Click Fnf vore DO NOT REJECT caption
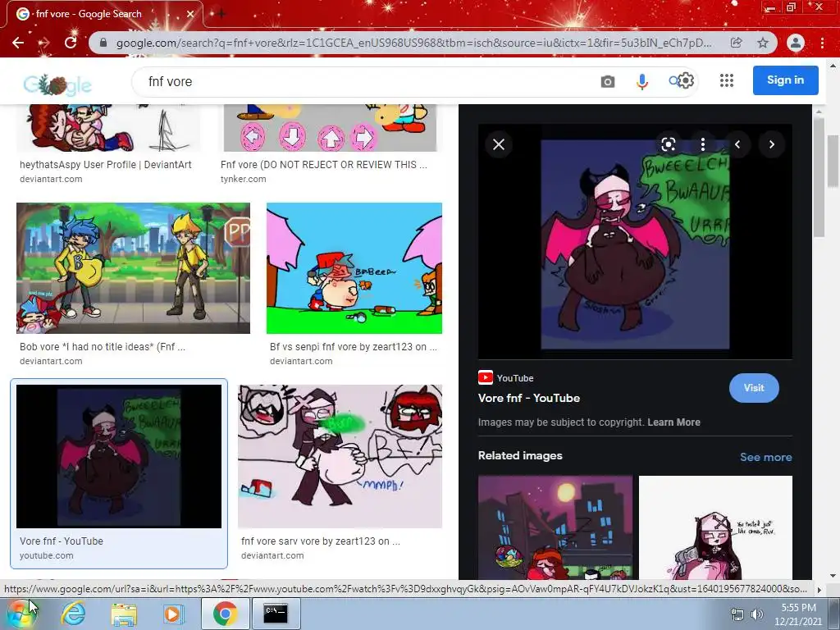 (323, 164)
